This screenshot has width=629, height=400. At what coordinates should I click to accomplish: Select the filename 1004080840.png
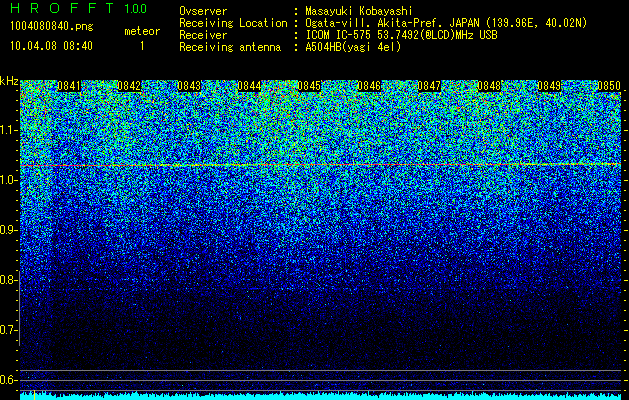52,27
